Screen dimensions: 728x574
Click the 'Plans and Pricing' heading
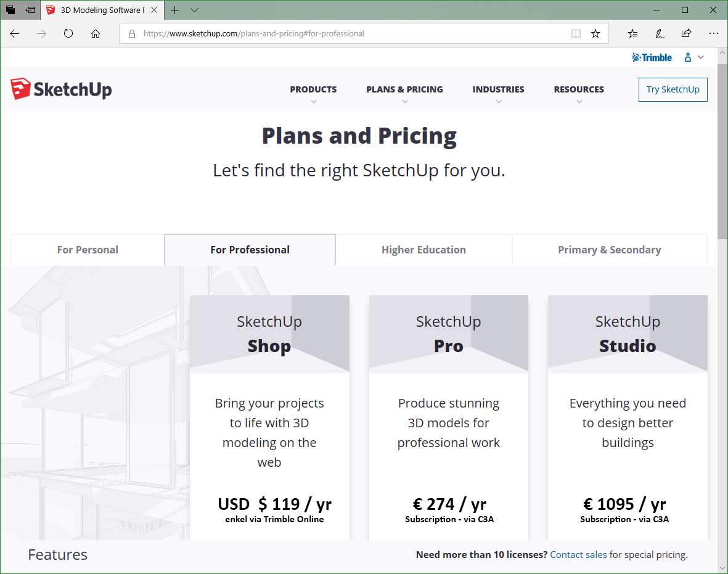[x=359, y=136]
